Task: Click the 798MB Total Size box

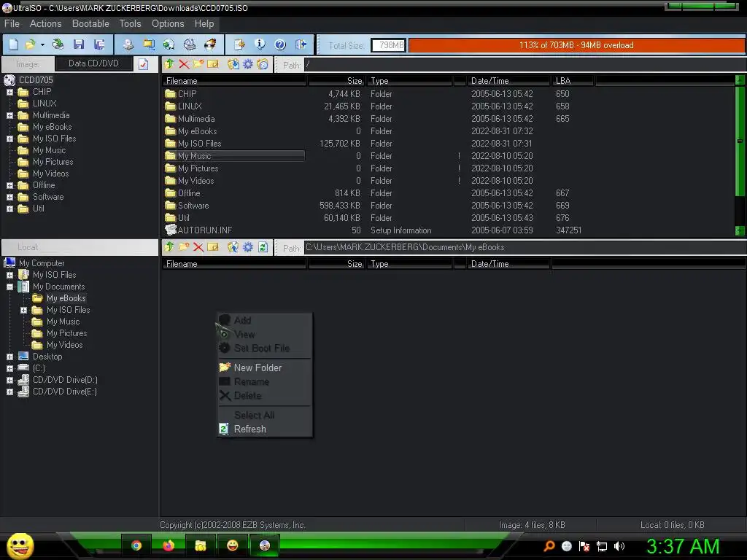Action: tap(389, 45)
